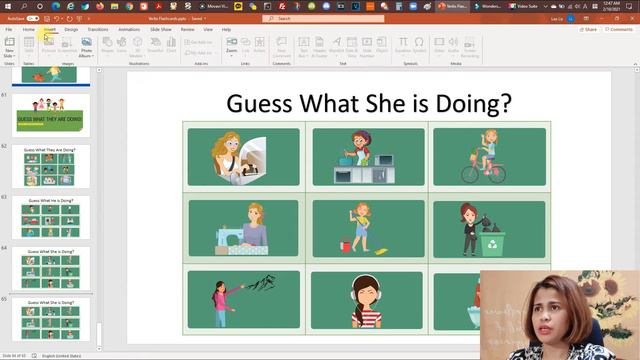This screenshot has height=360, width=640.
Task: Insert a Table from the ribbon
Action: tap(29, 45)
